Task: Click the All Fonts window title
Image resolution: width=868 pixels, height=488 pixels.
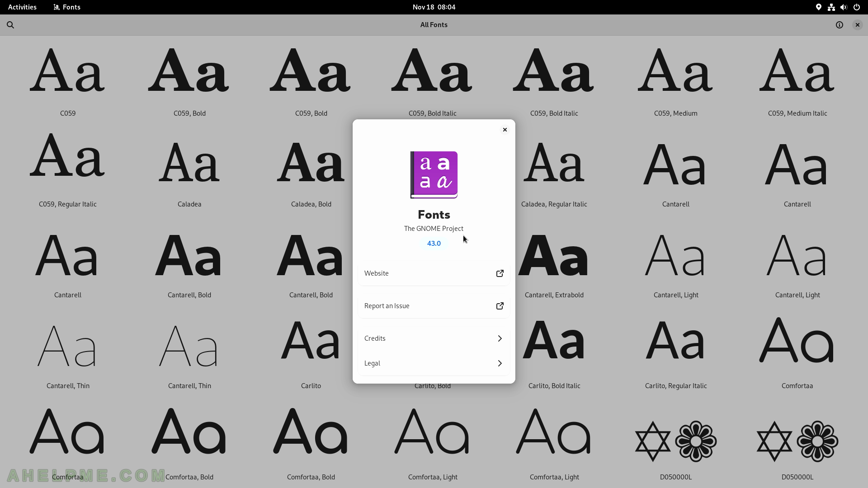Action: click(434, 25)
